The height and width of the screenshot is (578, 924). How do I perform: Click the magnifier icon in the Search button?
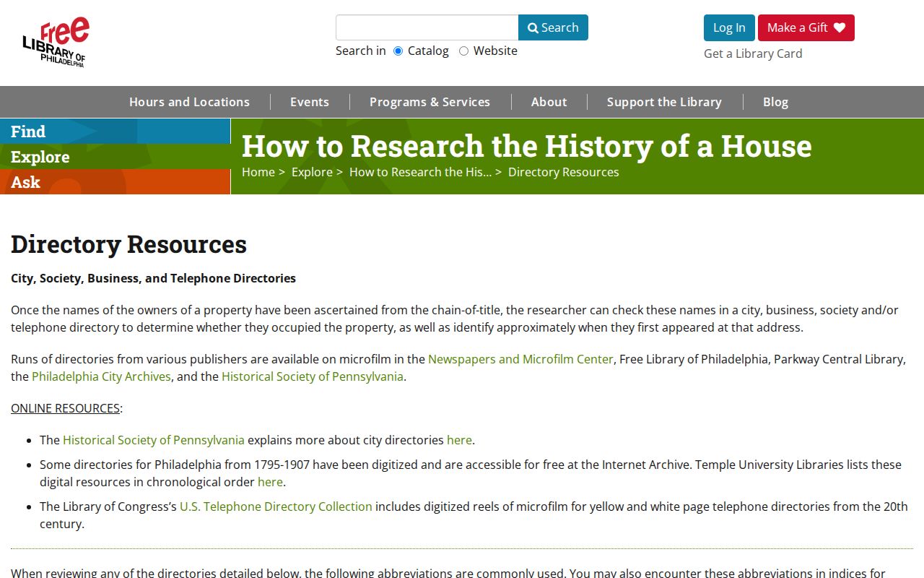pos(533,28)
